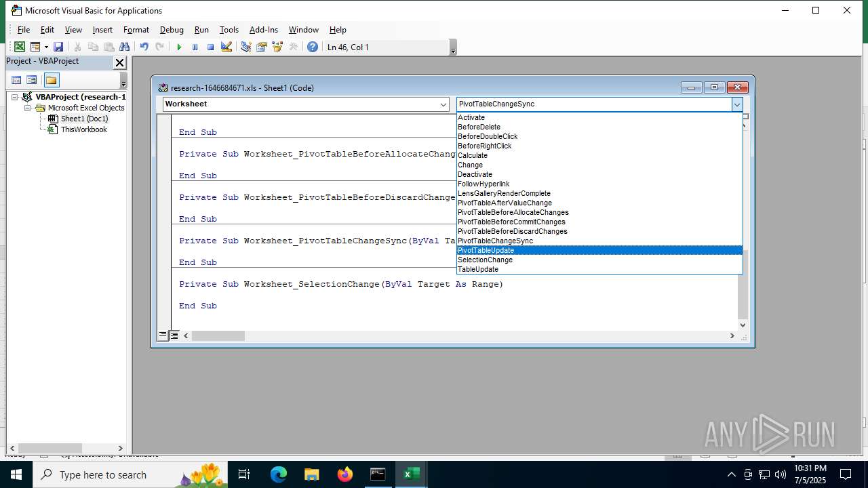The image size is (868, 488).
Task: Open the Project panel toolbar options arrow
Action: coord(123,81)
